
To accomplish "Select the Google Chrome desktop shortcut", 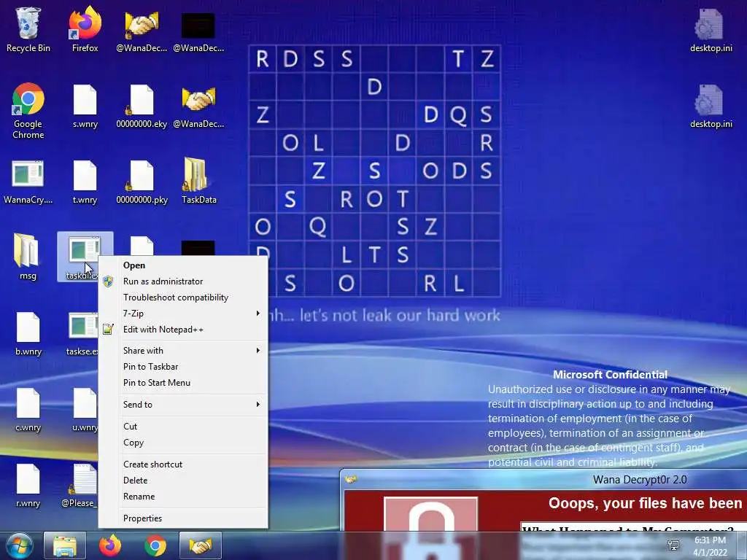I will tap(28, 111).
